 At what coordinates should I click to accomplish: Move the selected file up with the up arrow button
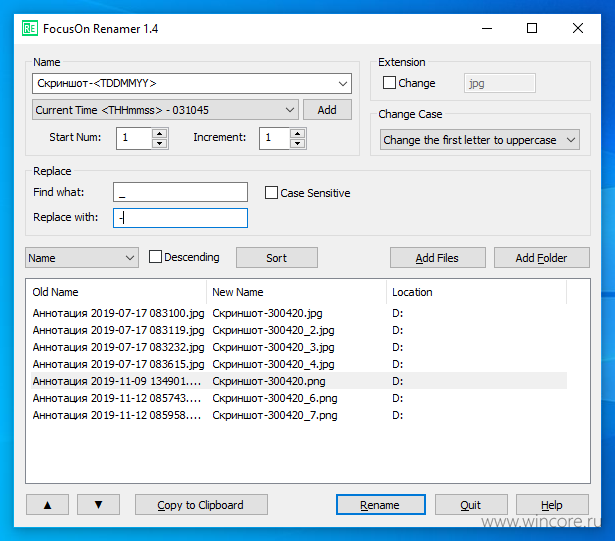coord(47,505)
